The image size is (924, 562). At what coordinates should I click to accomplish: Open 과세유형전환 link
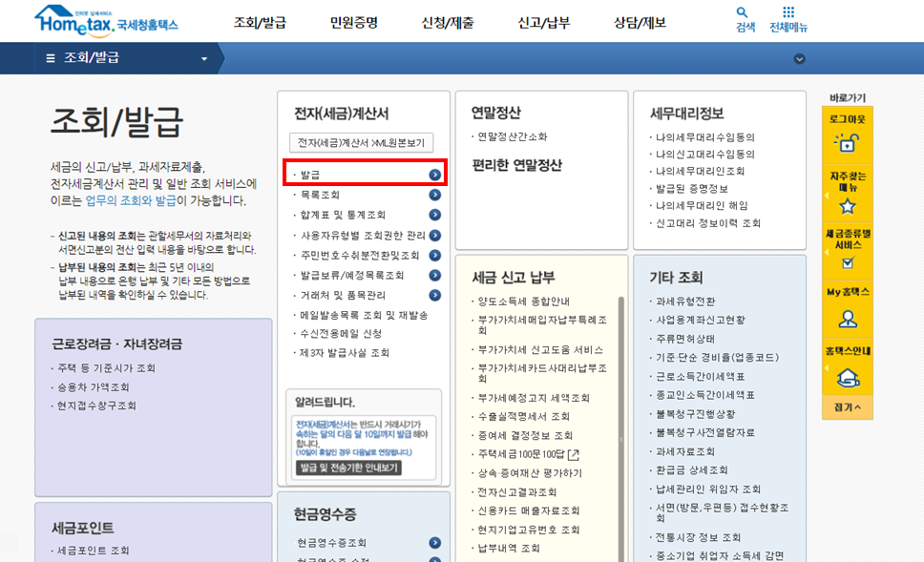click(x=685, y=302)
